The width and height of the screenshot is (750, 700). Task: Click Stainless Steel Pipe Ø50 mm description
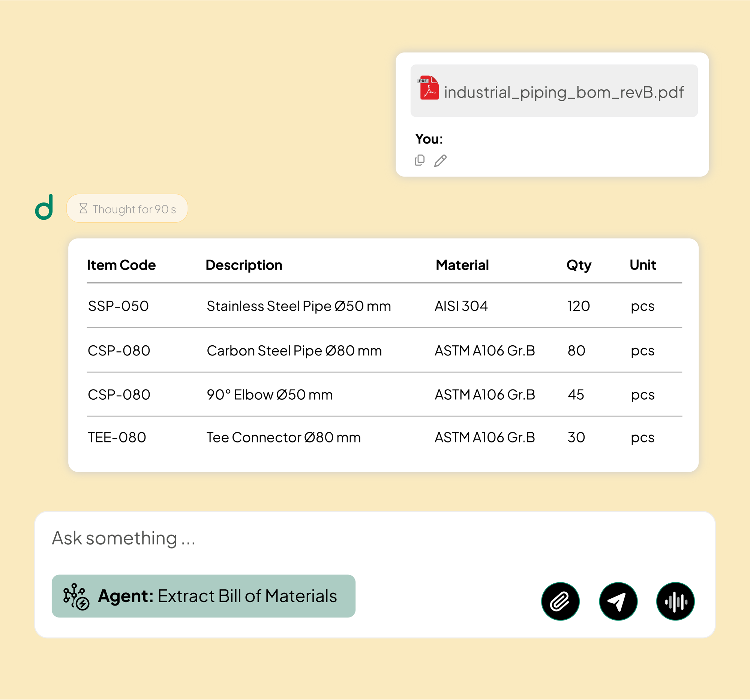(299, 306)
